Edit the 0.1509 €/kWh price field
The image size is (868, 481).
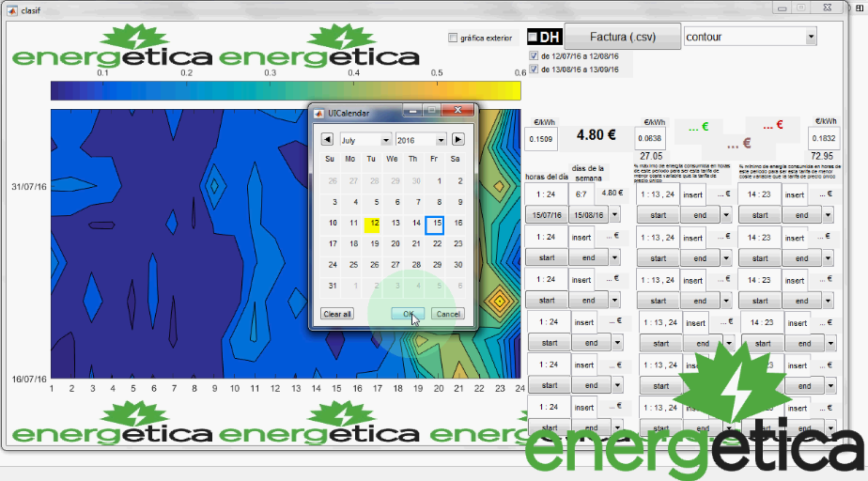pos(541,139)
